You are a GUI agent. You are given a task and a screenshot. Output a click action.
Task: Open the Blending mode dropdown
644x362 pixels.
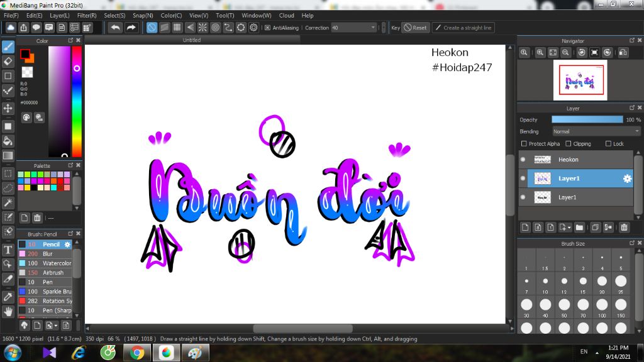[x=596, y=131]
